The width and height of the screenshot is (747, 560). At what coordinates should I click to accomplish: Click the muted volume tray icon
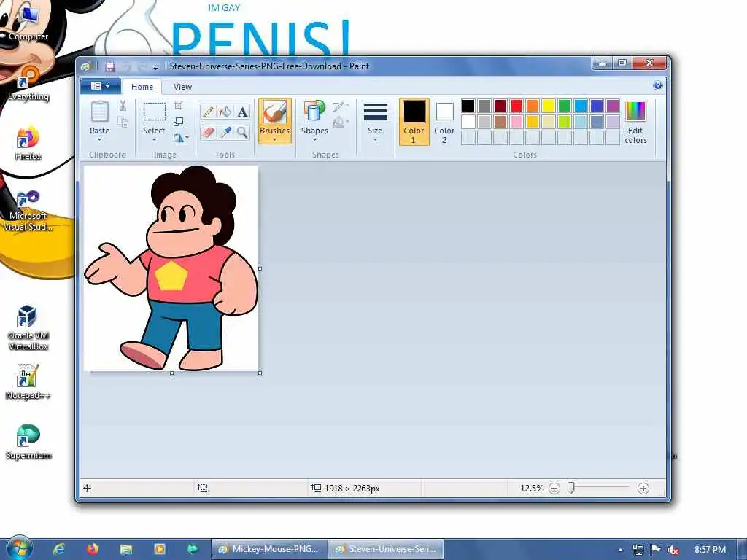[x=673, y=550]
